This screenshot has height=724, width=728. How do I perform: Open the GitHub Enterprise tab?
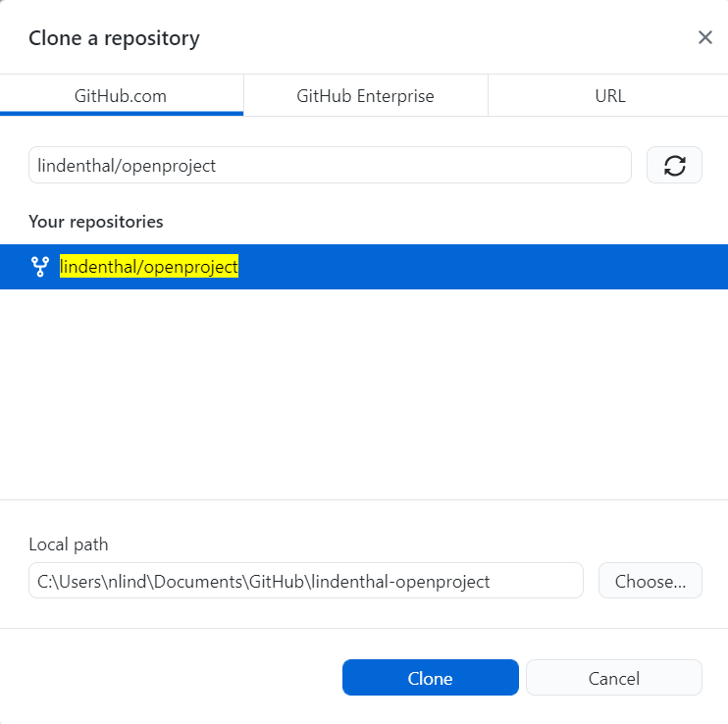tap(365, 96)
